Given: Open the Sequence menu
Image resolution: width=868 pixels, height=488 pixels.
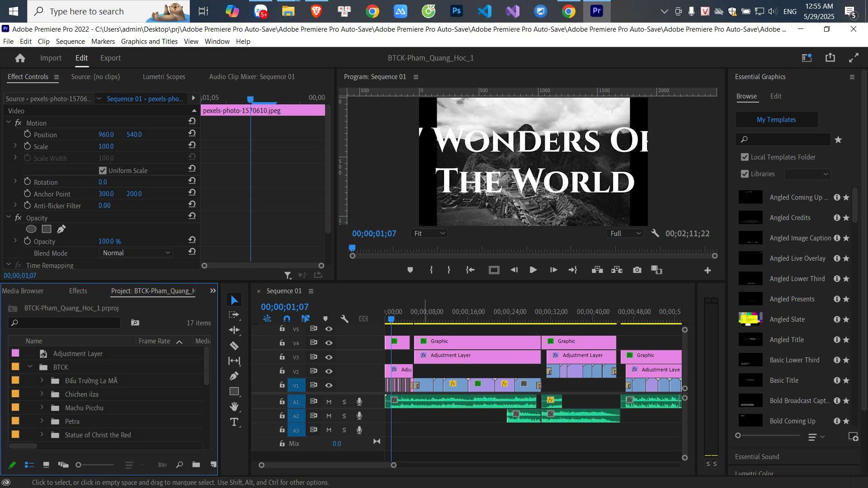Looking at the screenshot, I should 70,42.
